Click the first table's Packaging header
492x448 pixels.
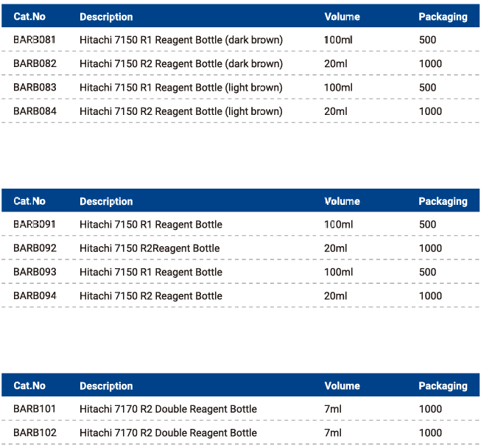(443, 17)
